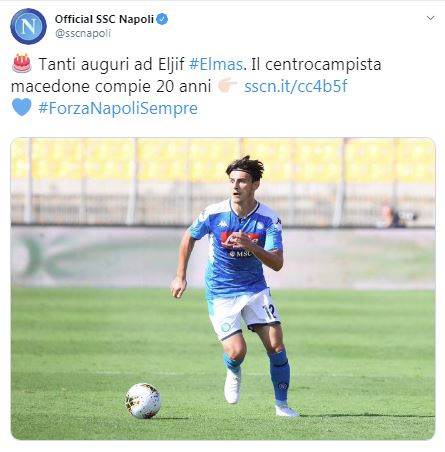Click the pointing hand emoji
445x452 pixels.
coord(227,86)
